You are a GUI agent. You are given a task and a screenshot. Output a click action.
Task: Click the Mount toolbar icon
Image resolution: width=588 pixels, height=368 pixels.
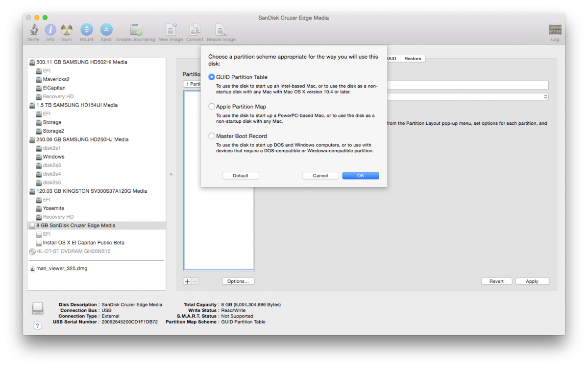pos(86,30)
